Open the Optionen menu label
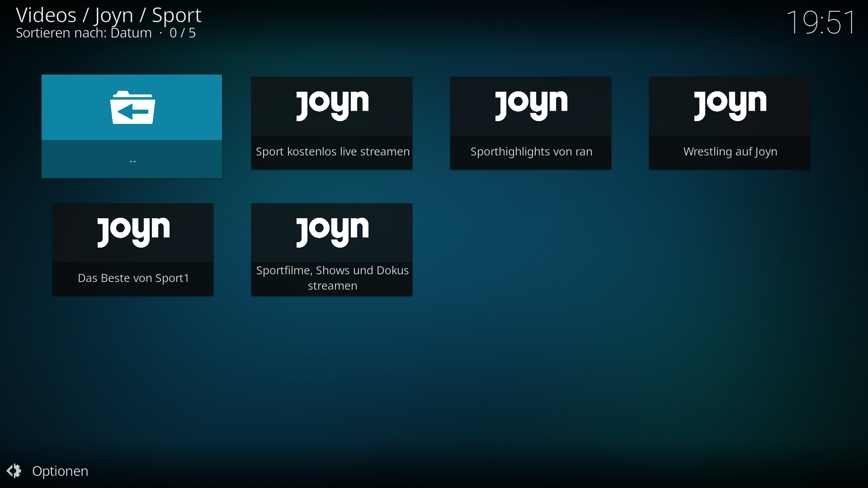This screenshot has height=488, width=868. point(60,471)
